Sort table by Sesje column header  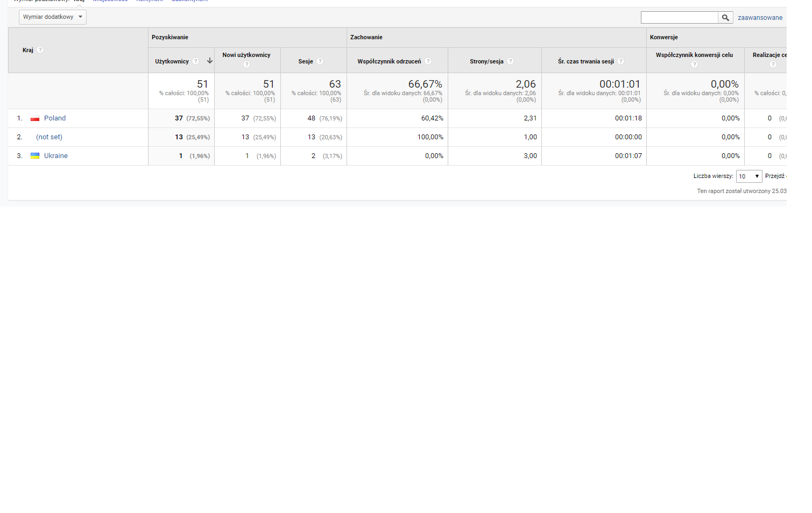coord(306,61)
